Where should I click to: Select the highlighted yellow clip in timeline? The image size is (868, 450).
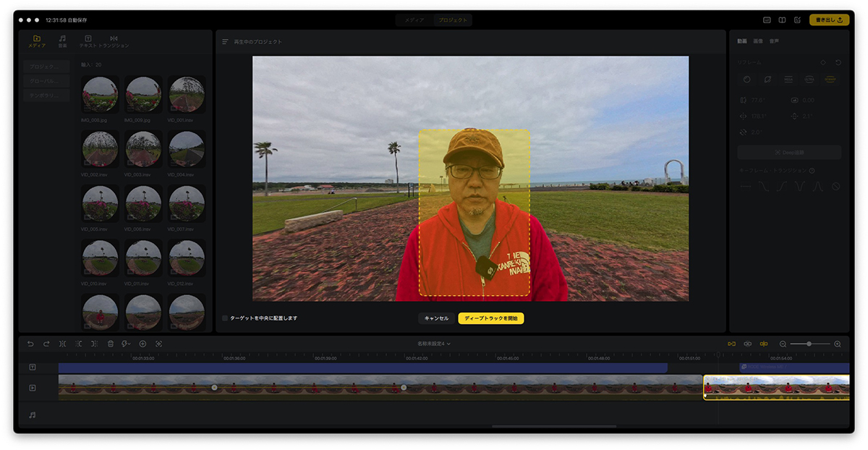pos(776,387)
